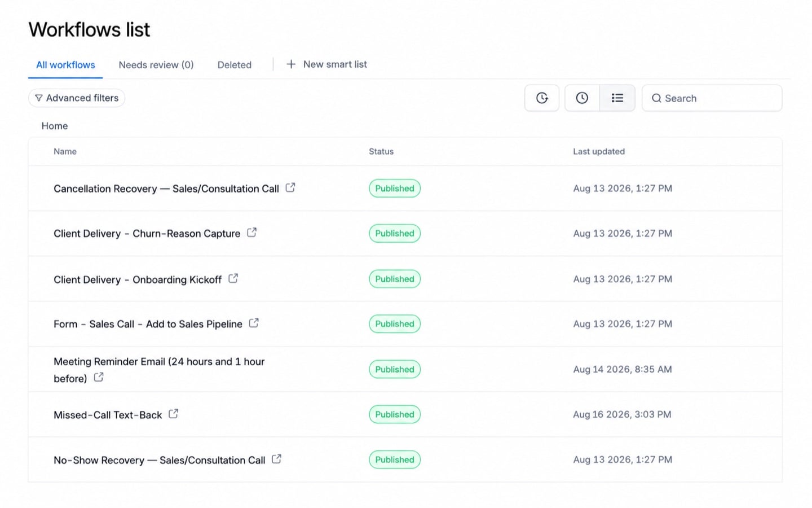Open No-Show Recovery — Sales/Consultation Call workflow
The width and height of the screenshot is (812, 508).
pos(159,460)
